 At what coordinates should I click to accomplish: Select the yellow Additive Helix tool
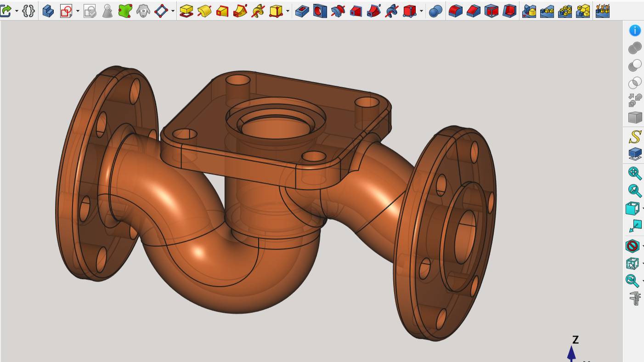(258, 11)
